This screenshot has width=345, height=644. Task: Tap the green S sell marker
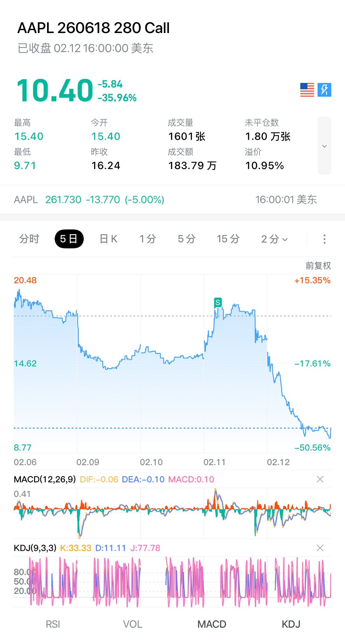click(218, 302)
